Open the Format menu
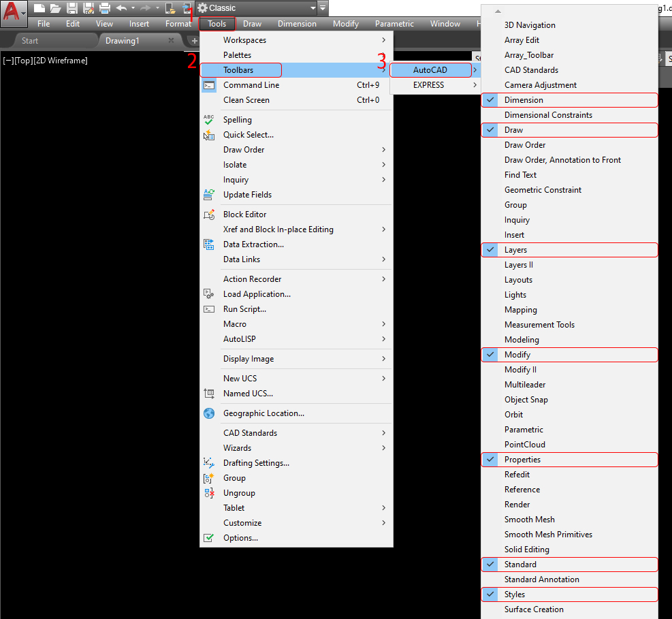 [x=178, y=24]
